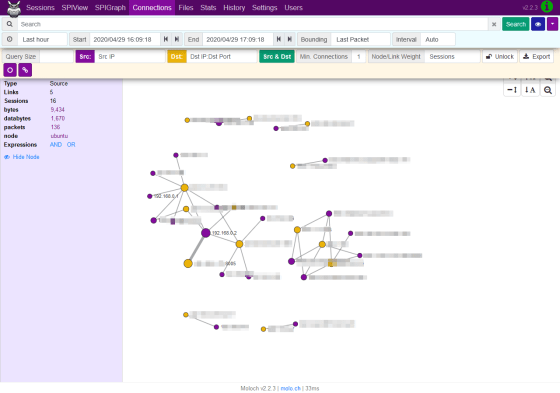Viewport: 560px width, 393px height.
Task: Select the orange node linked to 192.168.0.2
Action: [188, 264]
